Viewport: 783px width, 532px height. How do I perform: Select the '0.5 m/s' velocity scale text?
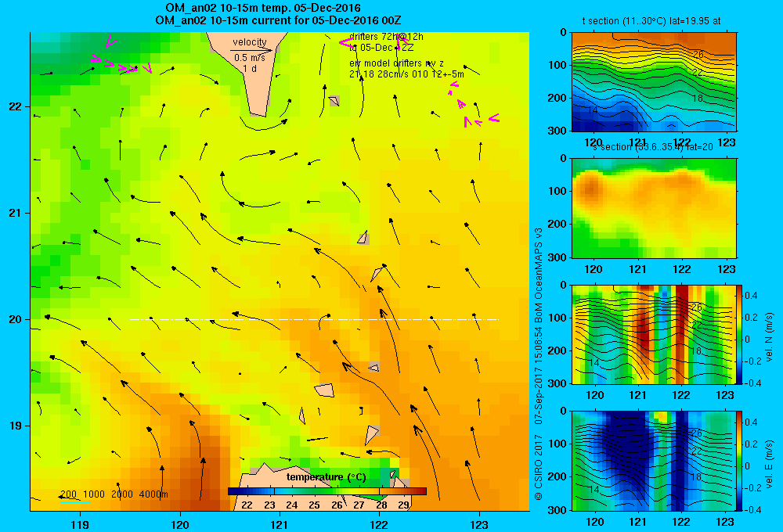coord(250,58)
